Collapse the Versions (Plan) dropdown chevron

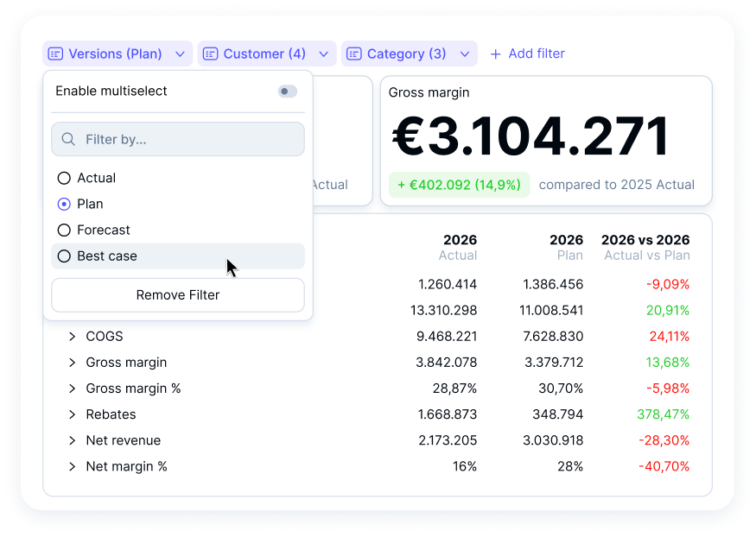(180, 54)
